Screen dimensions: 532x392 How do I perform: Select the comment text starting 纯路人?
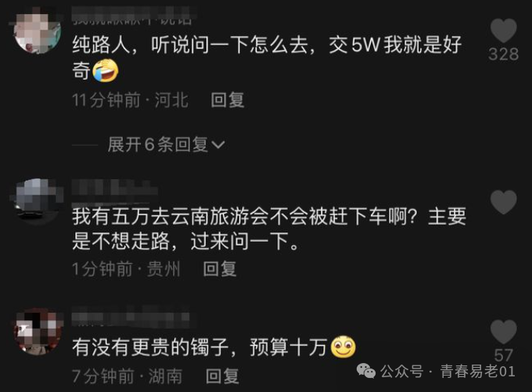click(267, 58)
